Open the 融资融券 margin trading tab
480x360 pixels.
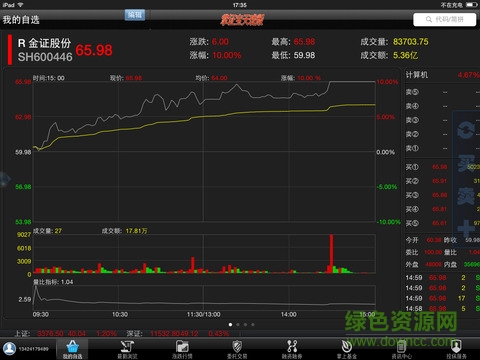click(292, 349)
